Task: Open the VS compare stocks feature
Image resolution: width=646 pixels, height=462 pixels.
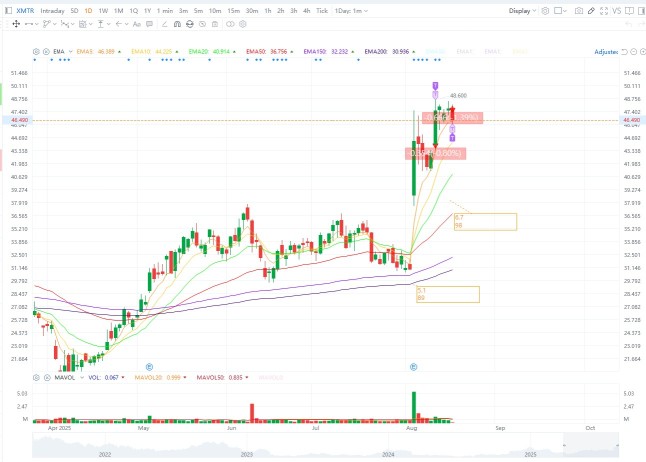Action: coord(617,11)
